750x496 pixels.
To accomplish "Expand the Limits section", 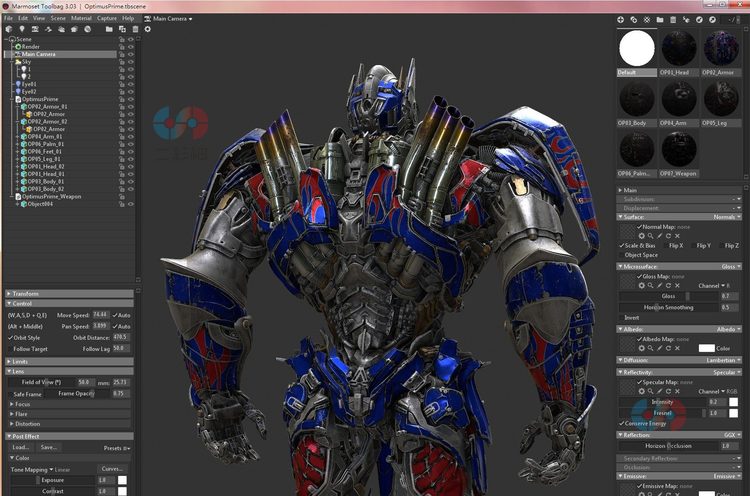I will (x=70, y=362).
